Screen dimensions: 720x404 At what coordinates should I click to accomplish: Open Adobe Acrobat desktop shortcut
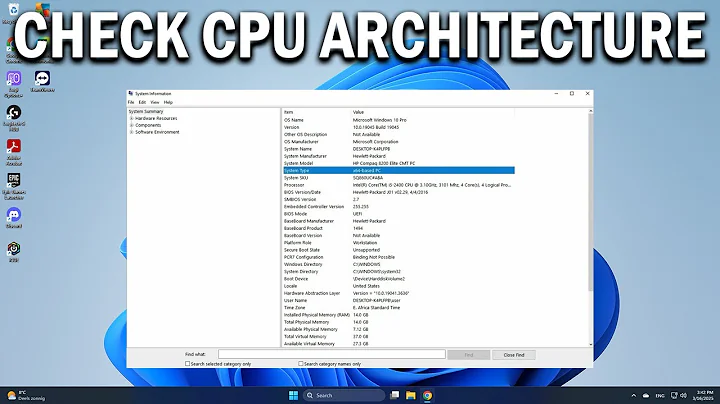[x=14, y=152]
